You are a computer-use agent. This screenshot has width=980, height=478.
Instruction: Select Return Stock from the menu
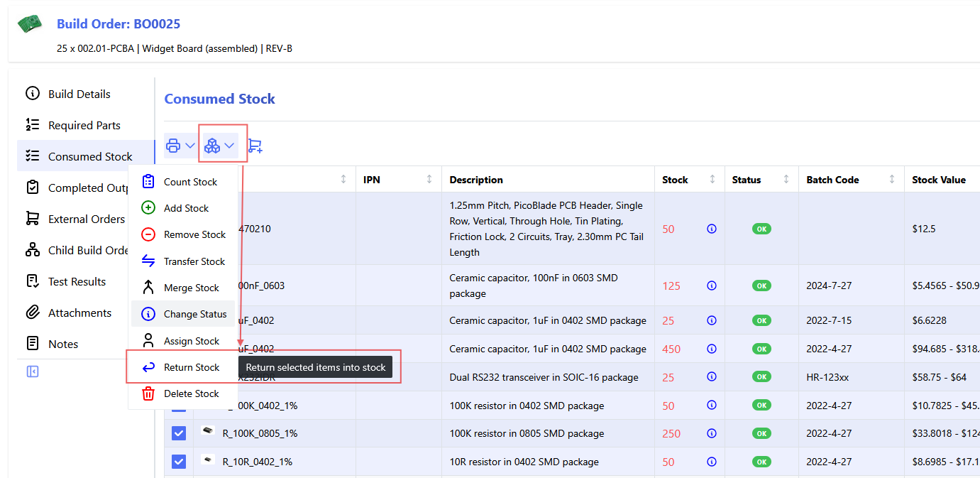pyautogui.click(x=192, y=367)
